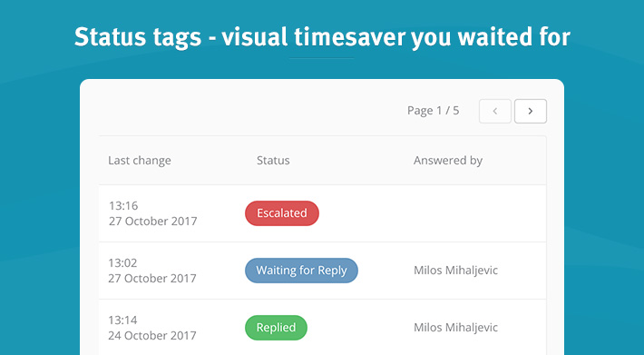Click the 24 October 2017 date text
Image resolution: width=644 pixels, height=355 pixels.
[x=152, y=335]
